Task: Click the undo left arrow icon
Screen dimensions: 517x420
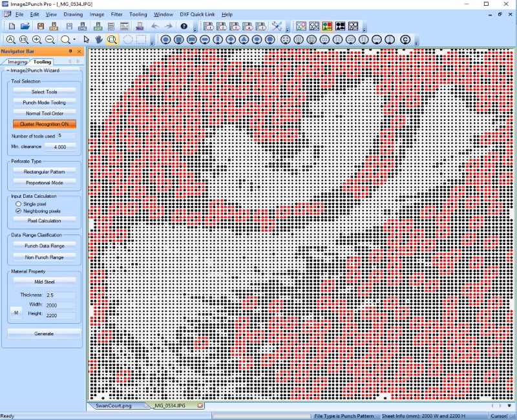Action: (155, 26)
